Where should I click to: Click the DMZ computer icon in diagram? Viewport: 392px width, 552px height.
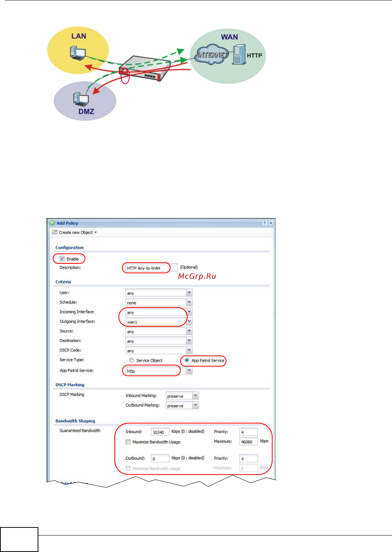tap(81, 99)
